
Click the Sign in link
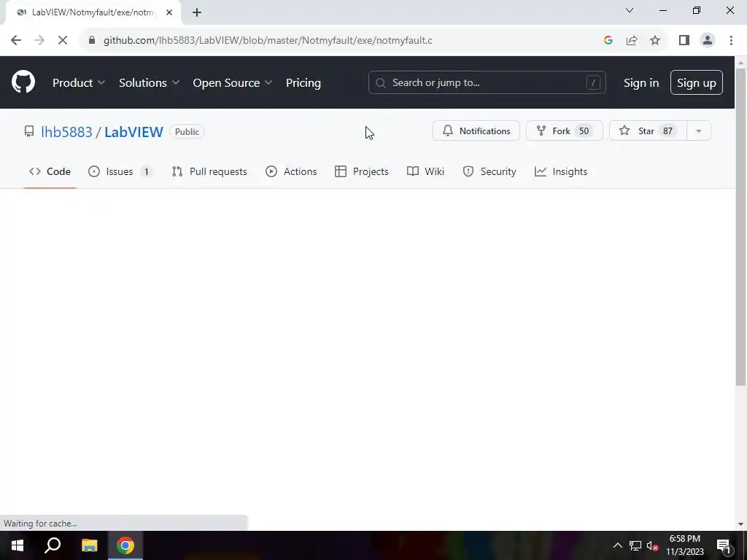pos(641,82)
